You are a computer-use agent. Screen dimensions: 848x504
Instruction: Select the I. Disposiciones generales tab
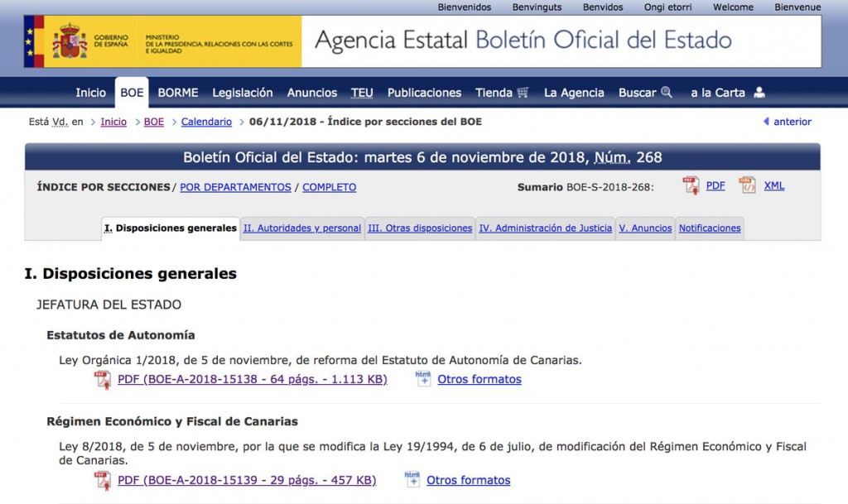pyautogui.click(x=171, y=228)
